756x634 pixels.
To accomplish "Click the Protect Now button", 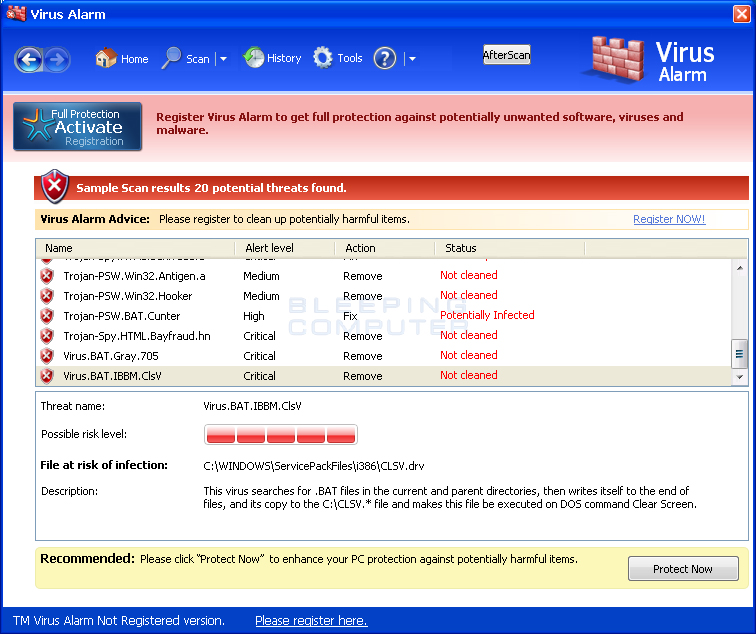I will 683,569.
